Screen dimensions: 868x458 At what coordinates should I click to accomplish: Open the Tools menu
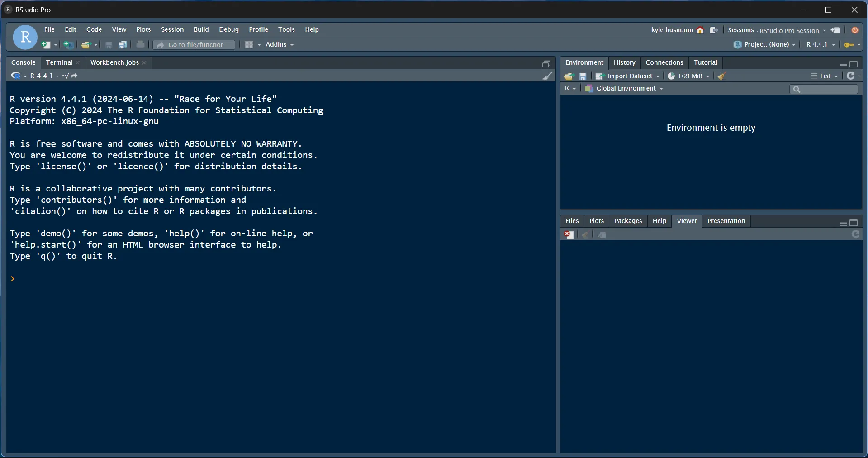[286, 29]
